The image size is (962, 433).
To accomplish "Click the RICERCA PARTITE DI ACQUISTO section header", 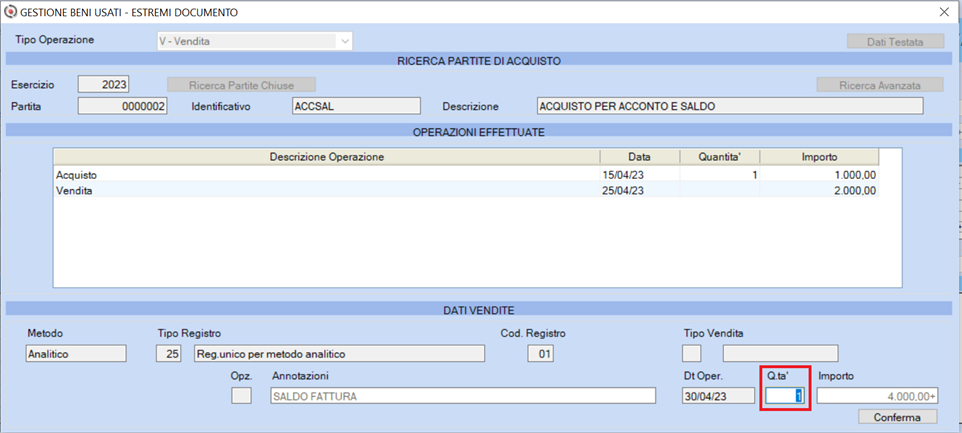I will pos(479,60).
